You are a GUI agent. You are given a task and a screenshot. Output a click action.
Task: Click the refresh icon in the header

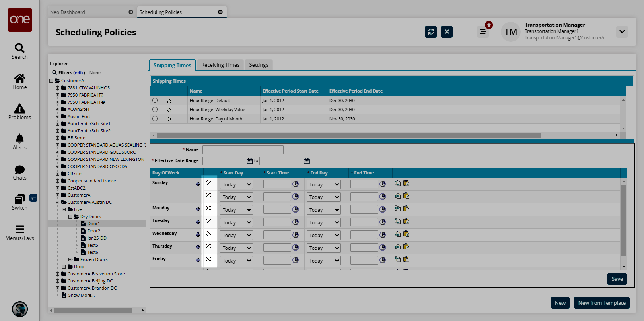click(x=430, y=32)
